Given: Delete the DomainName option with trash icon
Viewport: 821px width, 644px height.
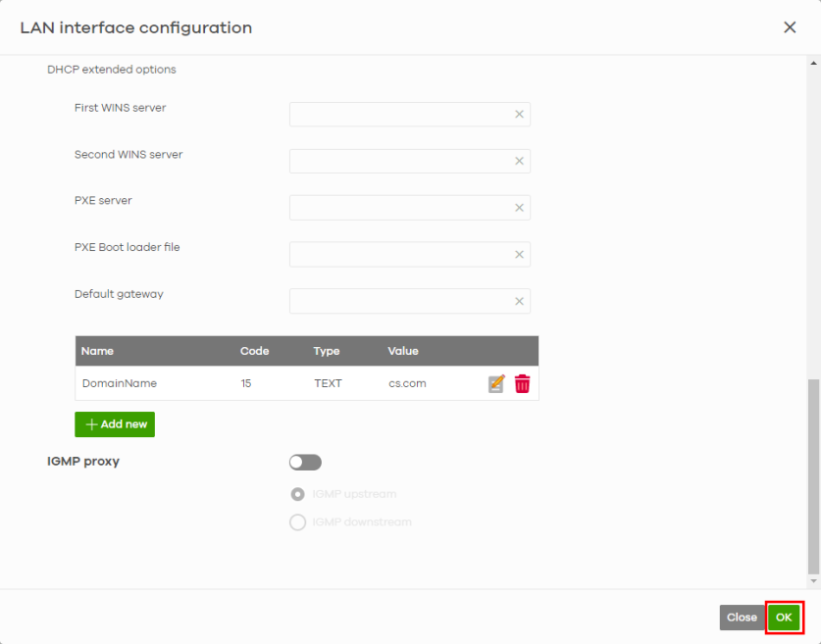Looking at the screenshot, I should coord(522,384).
